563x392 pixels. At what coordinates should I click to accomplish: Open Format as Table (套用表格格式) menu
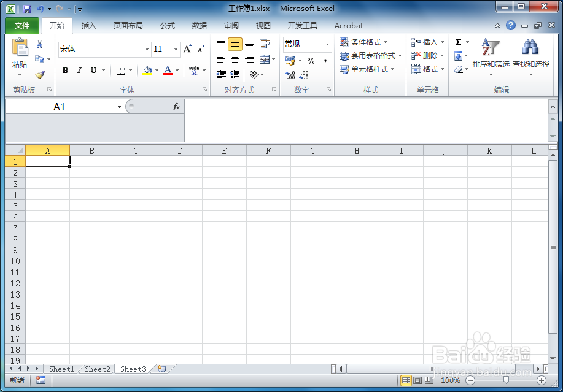(x=371, y=56)
